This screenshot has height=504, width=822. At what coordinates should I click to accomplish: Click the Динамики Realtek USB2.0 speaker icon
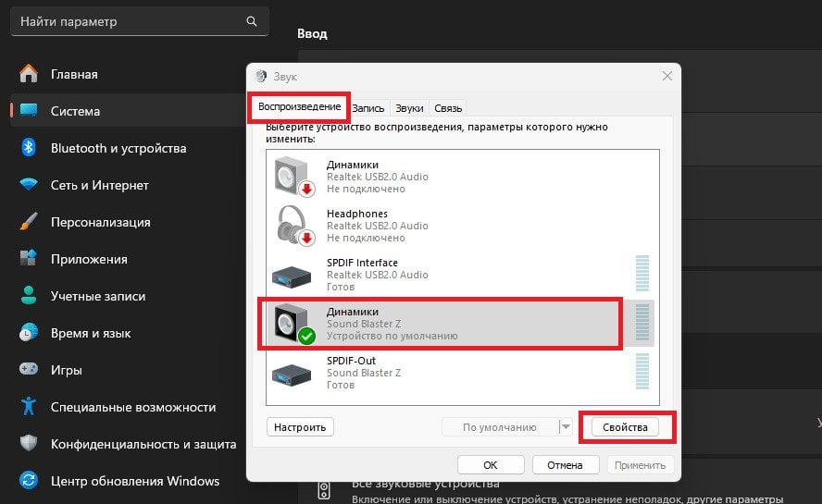pyautogui.click(x=294, y=177)
